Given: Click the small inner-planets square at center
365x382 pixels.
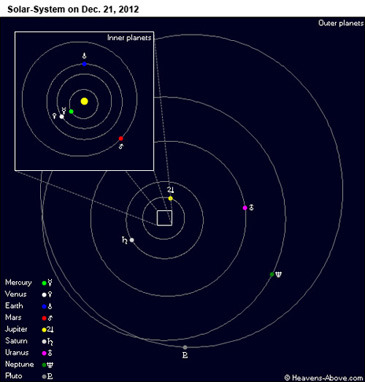Looking at the screenshot, I should click(x=165, y=218).
